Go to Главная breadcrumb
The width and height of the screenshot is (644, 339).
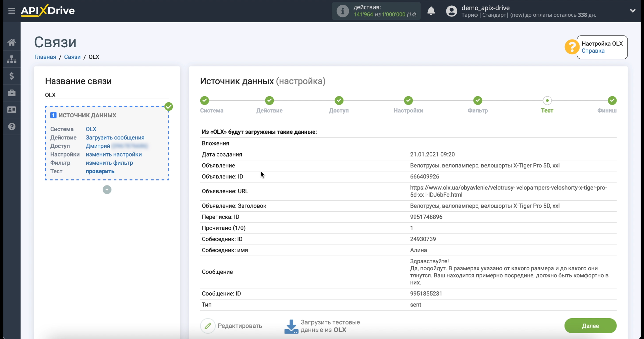[x=45, y=57]
